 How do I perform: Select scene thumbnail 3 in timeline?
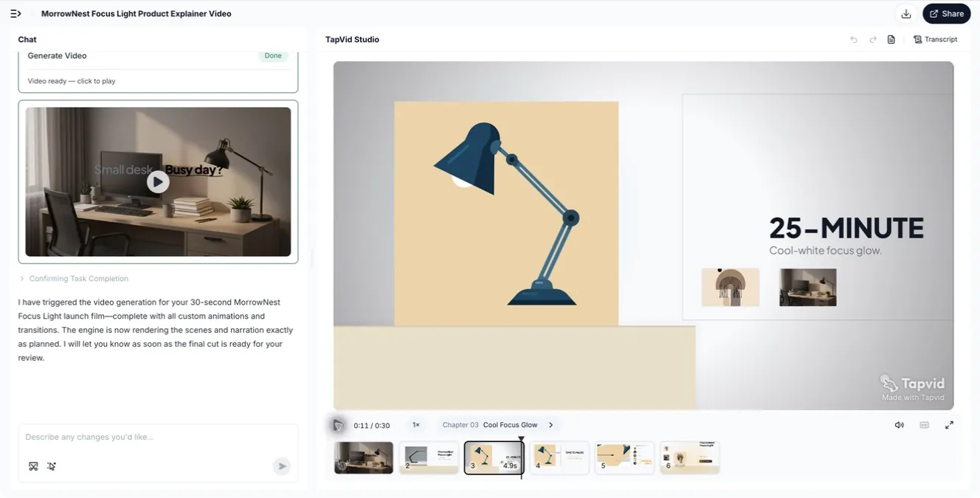point(494,457)
